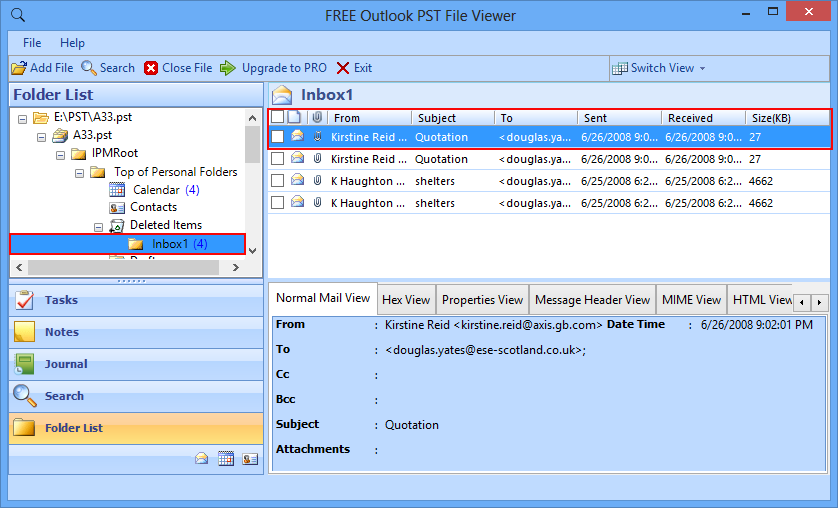Viewport: 838px width, 508px height.
Task: Check the first K Haughton shelters email
Action: 277,181
